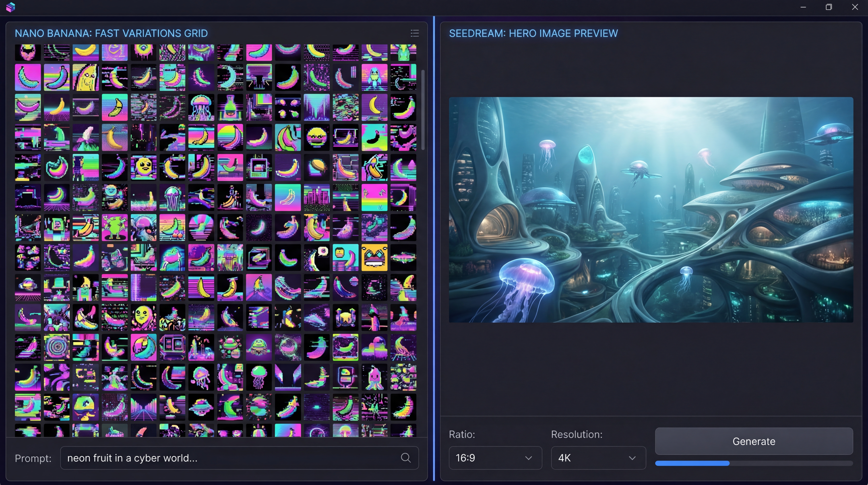The image size is (868, 485).
Task: Close the application window
Action: 855,7
